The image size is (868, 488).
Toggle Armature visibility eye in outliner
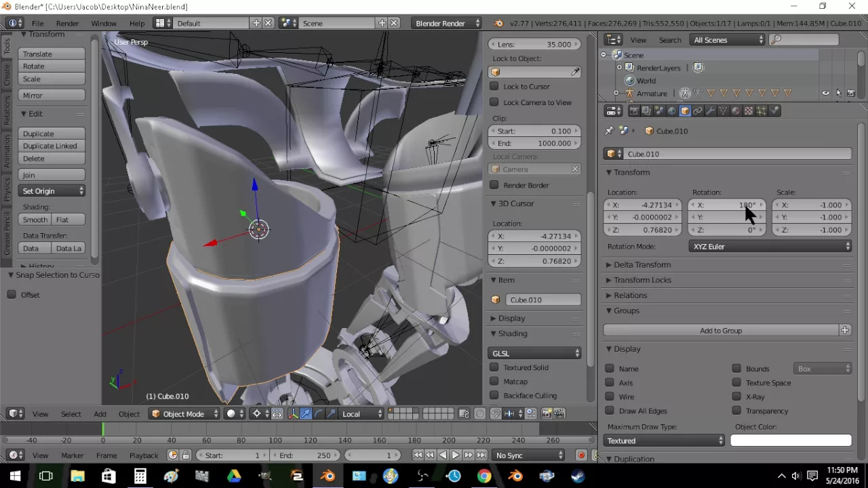pyautogui.click(x=825, y=94)
